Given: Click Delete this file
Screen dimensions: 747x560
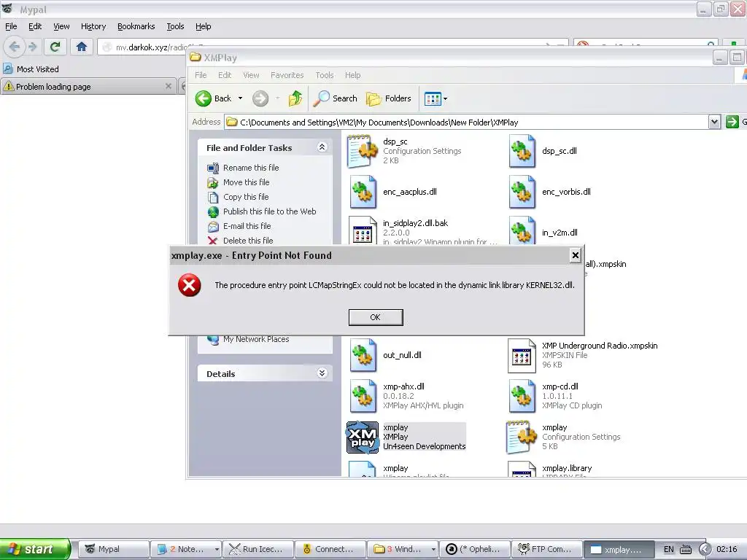Looking at the screenshot, I should click(x=248, y=241).
